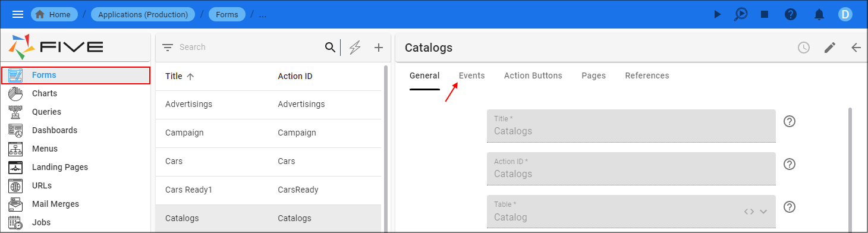Image resolution: width=868 pixels, height=233 pixels.
Task: Open Applications (Production) breadcrumb
Action: pyautogui.click(x=143, y=14)
